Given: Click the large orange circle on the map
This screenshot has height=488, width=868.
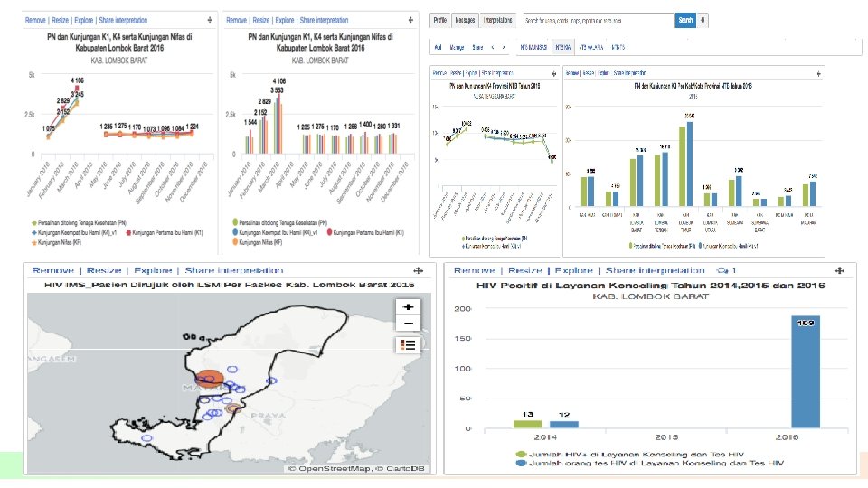Looking at the screenshot, I should 209,379.
